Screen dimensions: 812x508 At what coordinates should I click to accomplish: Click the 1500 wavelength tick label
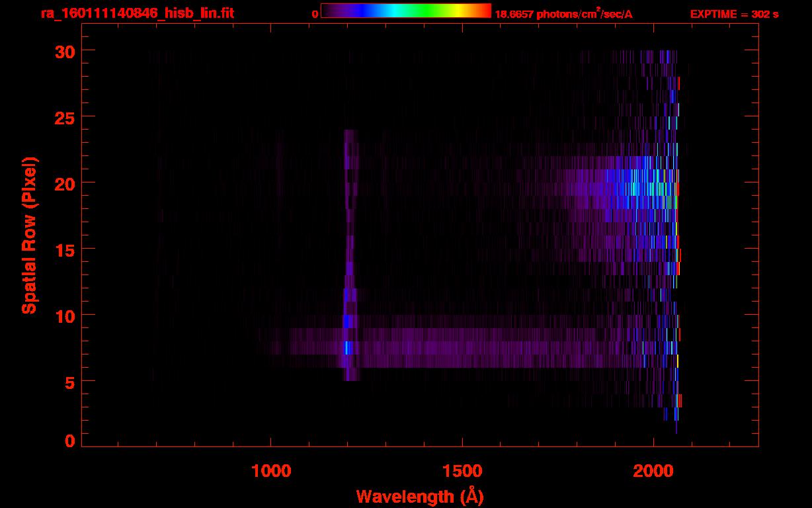(x=462, y=471)
